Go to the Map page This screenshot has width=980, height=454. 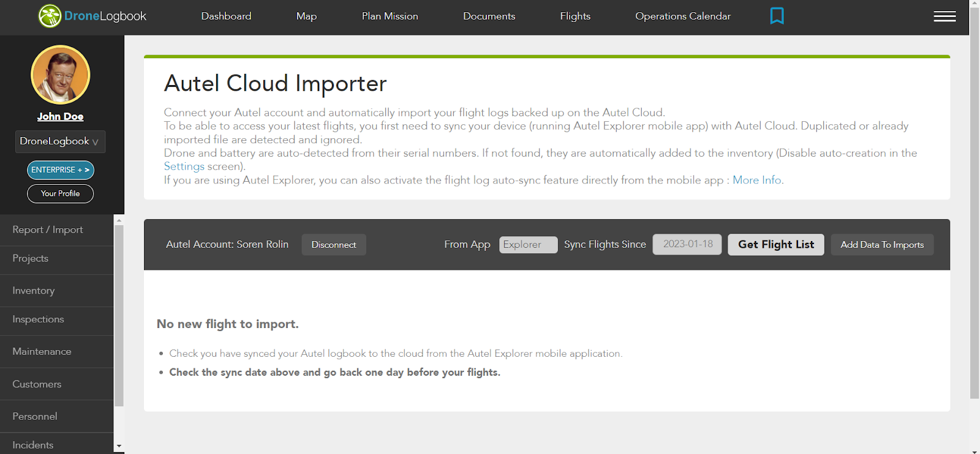tap(306, 16)
